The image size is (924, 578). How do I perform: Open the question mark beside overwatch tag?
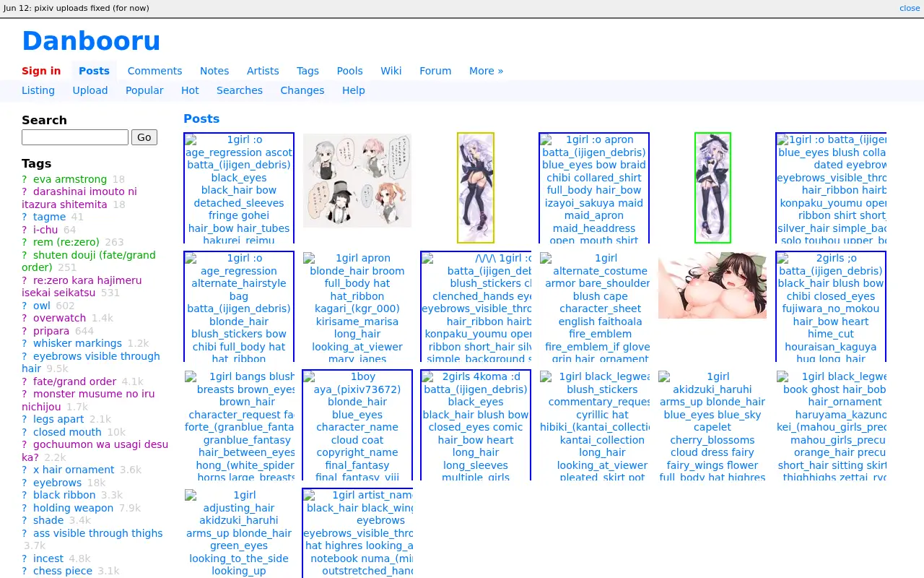pos(25,318)
